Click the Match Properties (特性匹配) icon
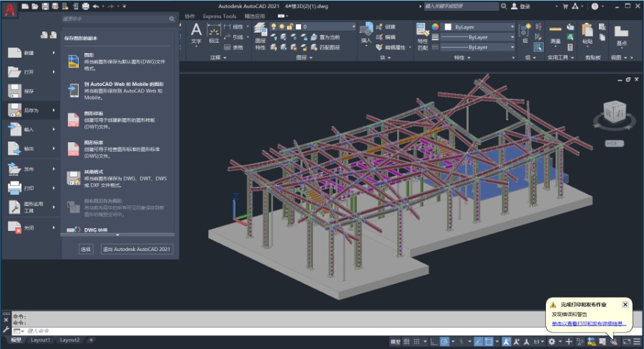Image resolution: width=644 pixels, height=349 pixels. coord(423,30)
